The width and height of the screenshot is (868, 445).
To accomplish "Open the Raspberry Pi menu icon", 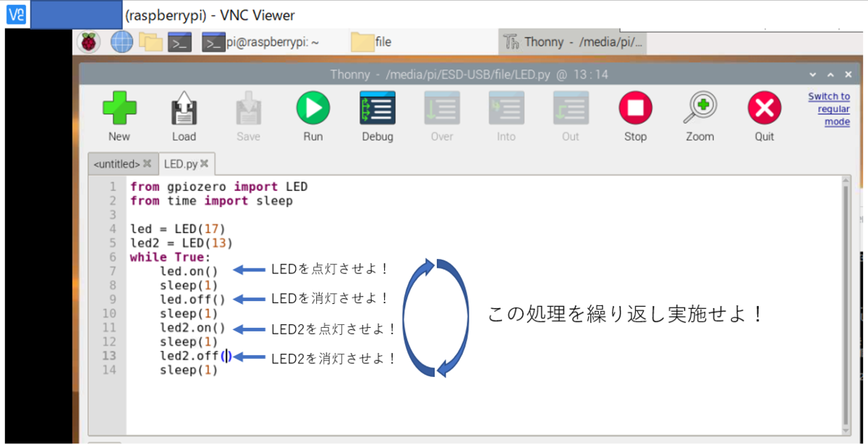I will pos(90,42).
